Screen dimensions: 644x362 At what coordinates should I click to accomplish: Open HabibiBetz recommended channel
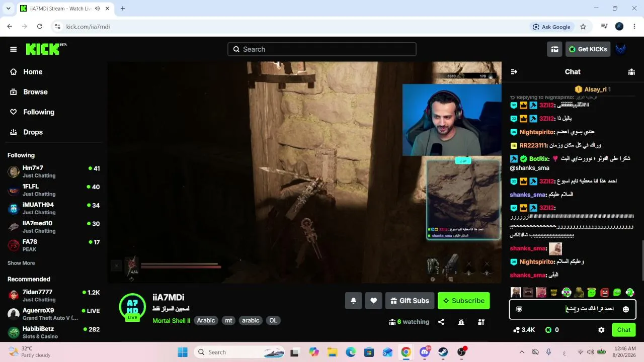[x=54, y=332]
